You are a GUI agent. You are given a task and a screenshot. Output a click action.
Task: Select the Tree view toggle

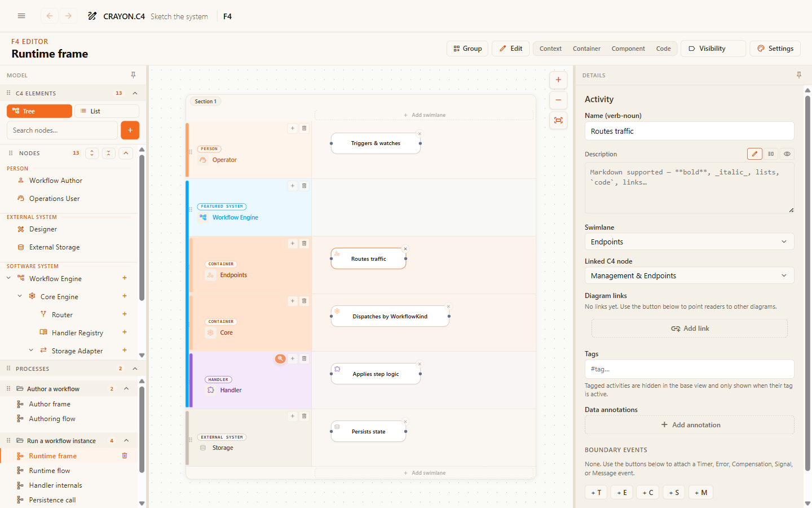point(39,111)
